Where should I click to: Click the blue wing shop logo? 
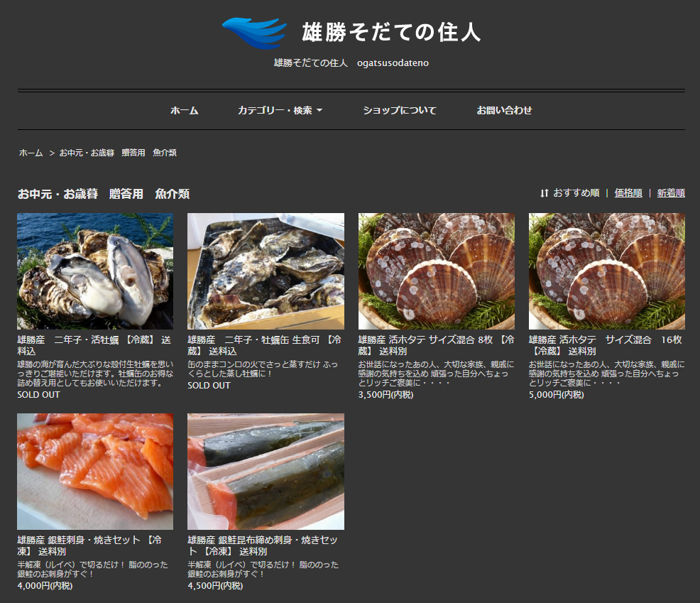[x=253, y=33]
